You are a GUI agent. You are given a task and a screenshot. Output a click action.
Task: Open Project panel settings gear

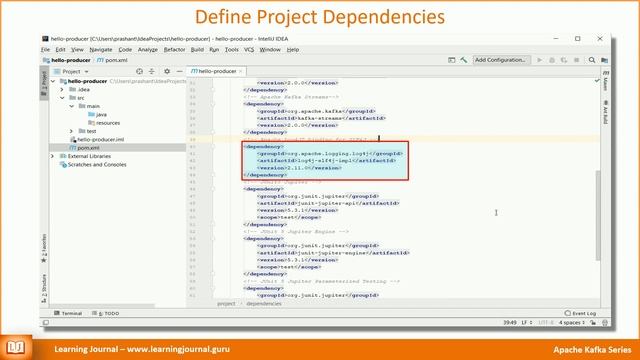(167, 71)
